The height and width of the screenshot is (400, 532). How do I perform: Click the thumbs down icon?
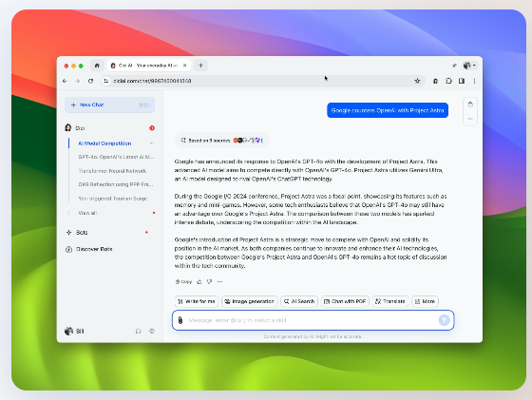click(x=210, y=281)
